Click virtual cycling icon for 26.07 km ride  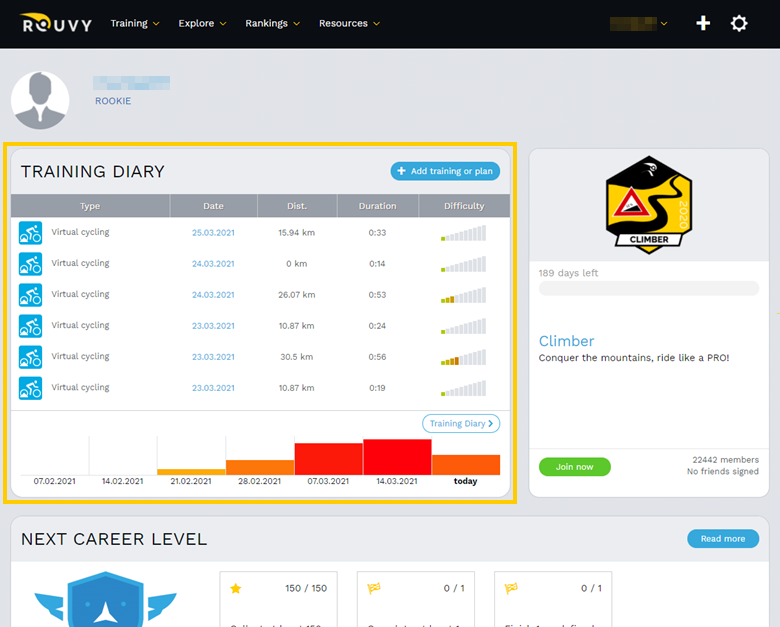[30, 295]
